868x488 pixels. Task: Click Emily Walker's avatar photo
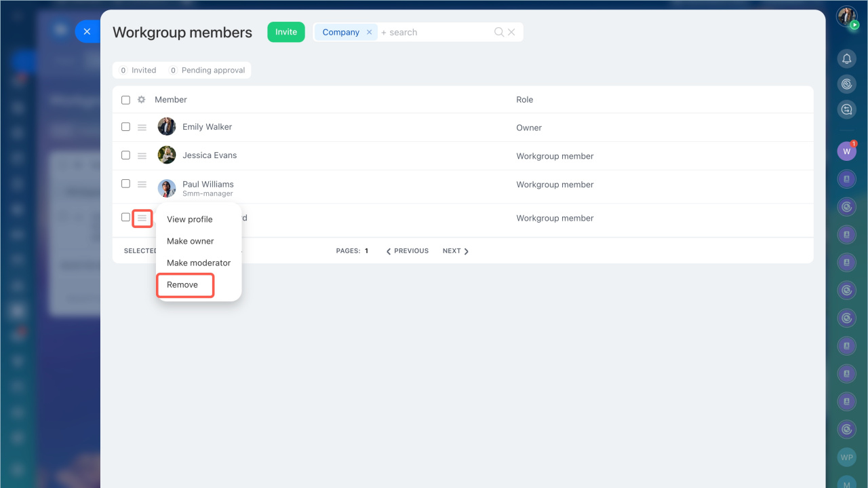pos(167,127)
